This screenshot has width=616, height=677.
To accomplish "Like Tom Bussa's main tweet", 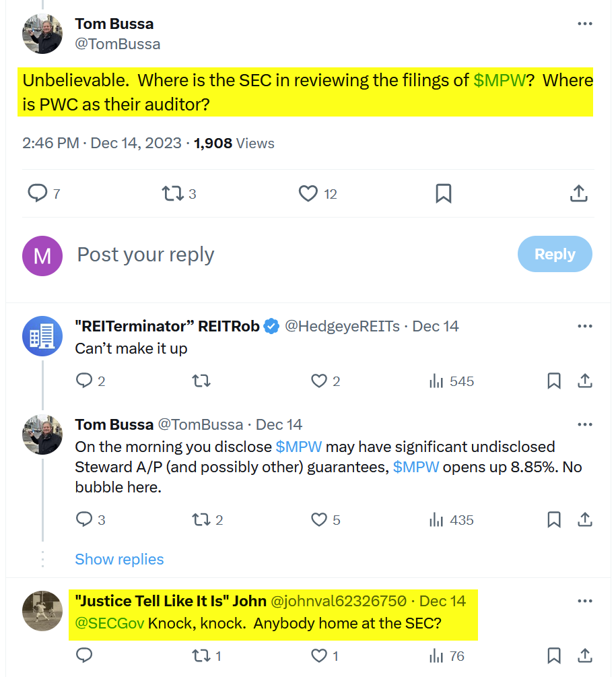I will [x=308, y=194].
